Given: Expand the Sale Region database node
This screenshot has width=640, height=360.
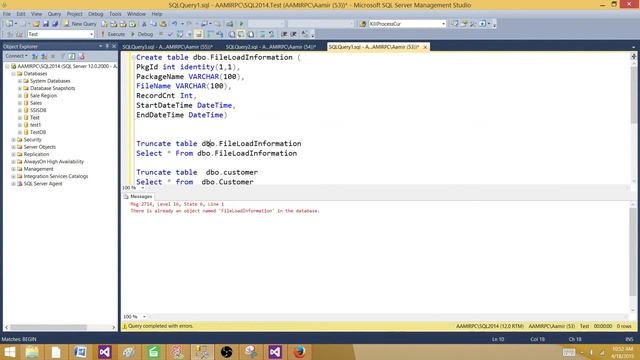Looking at the screenshot, I should [x=20, y=96].
